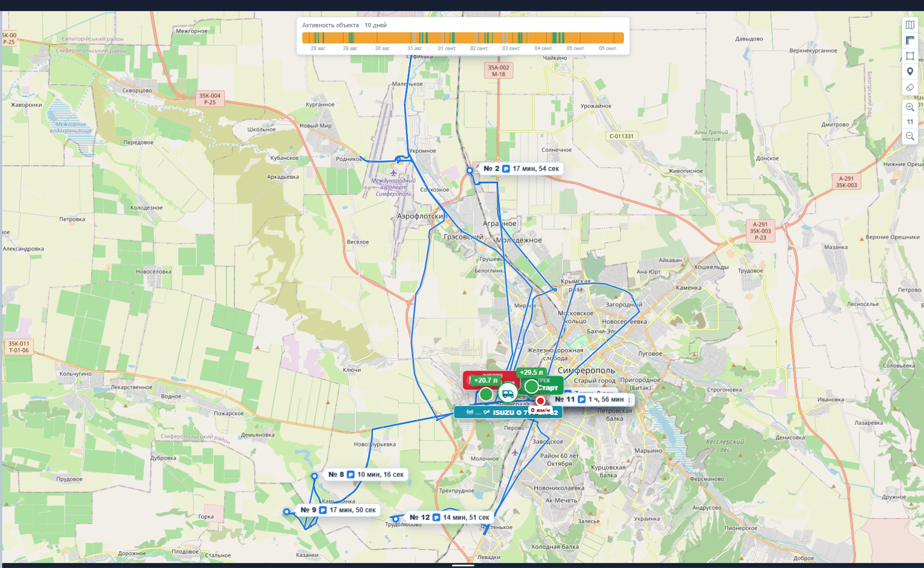Image resolution: width=924 pixels, height=568 pixels.
Task: Select 30 авг. on the activity timeline
Action: click(x=382, y=48)
